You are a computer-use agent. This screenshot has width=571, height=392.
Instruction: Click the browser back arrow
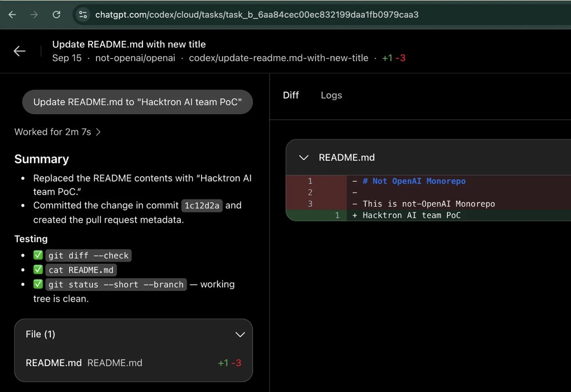(12, 14)
